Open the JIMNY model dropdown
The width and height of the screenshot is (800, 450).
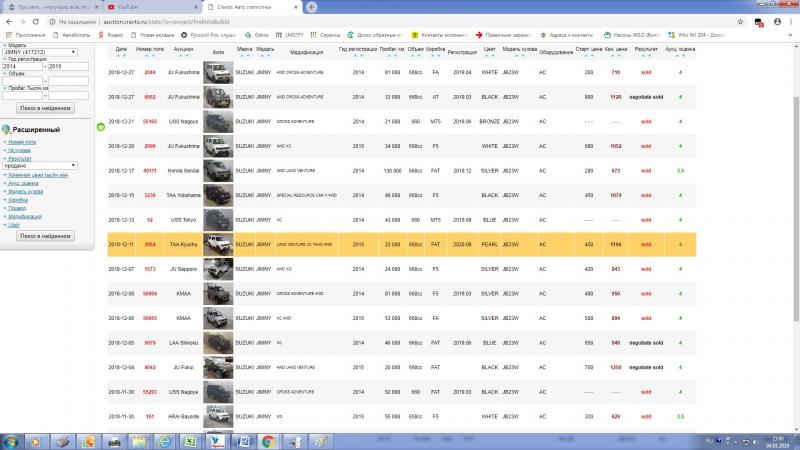(x=40, y=52)
